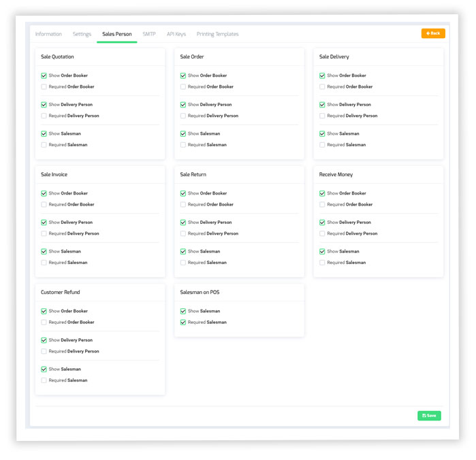Open the Printing Templates tab
The height and width of the screenshot is (460, 476).
tap(217, 34)
